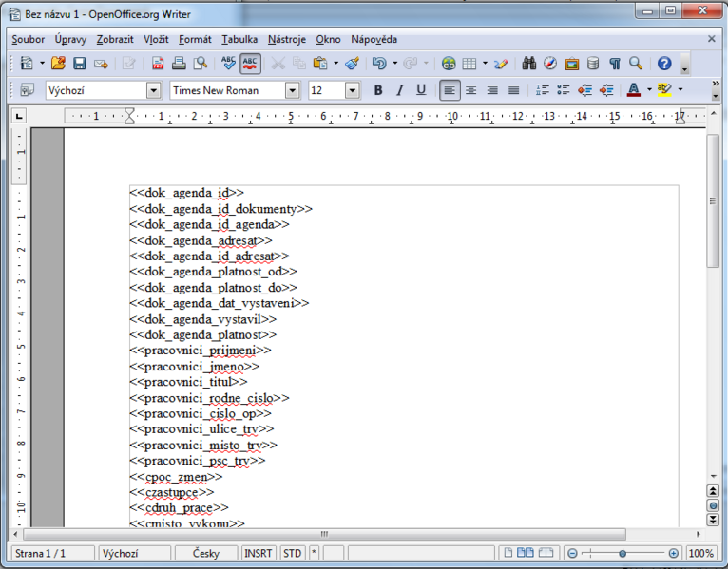The height and width of the screenshot is (569, 728).
Task: Run the Spelling and Grammar check
Action: click(228, 63)
